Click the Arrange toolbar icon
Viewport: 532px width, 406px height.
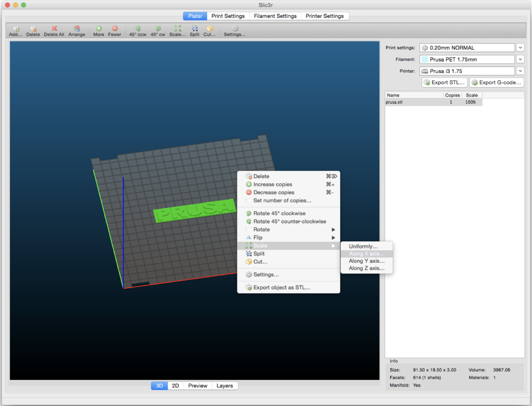tap(77, 31)
